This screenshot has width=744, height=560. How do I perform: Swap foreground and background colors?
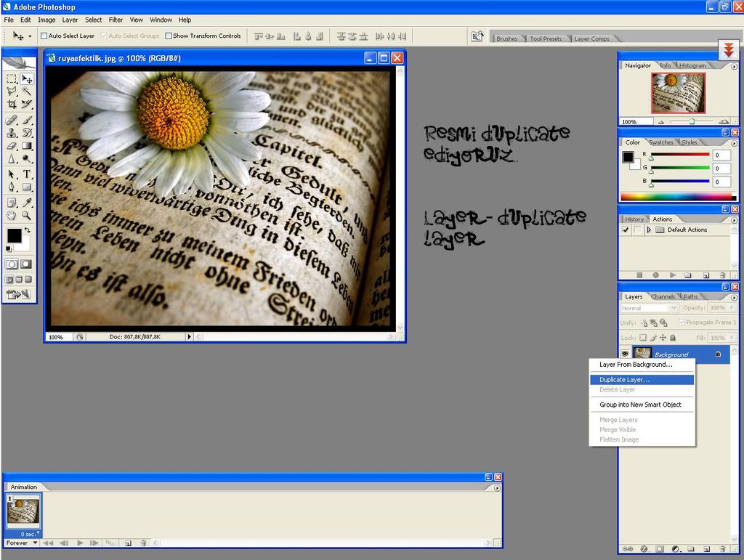(28, 230)
